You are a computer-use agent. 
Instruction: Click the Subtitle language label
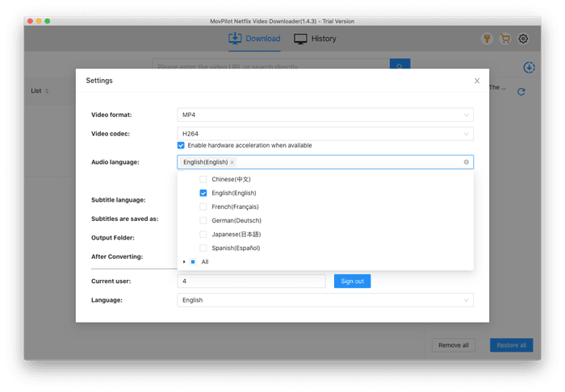pyautogui.click(x=118, y=200)
